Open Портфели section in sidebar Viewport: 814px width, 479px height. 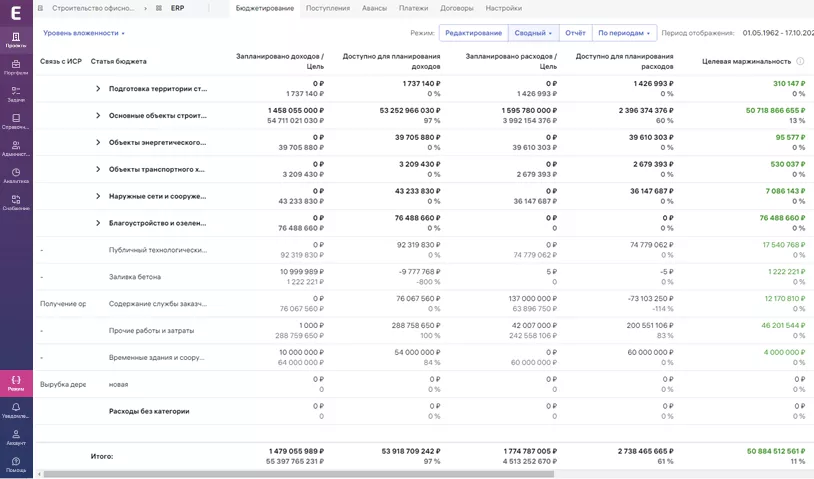coord(16,66)
